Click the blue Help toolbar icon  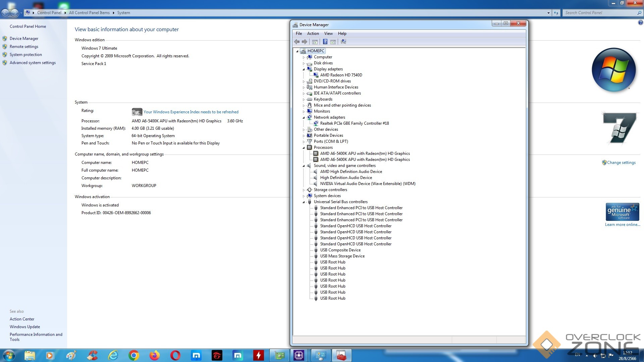[x=325, y=42]
